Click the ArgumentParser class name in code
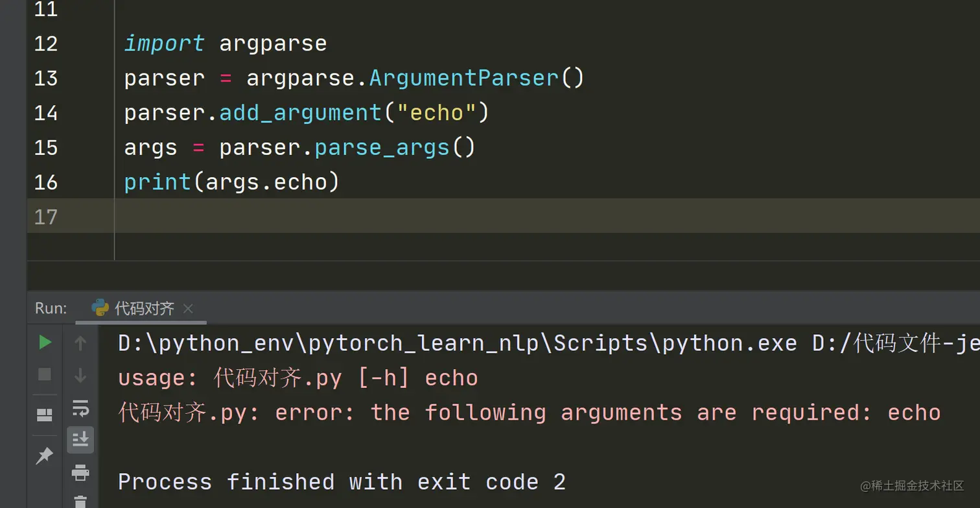This screenshot has width=980, height=508. [x=463, y=79]
